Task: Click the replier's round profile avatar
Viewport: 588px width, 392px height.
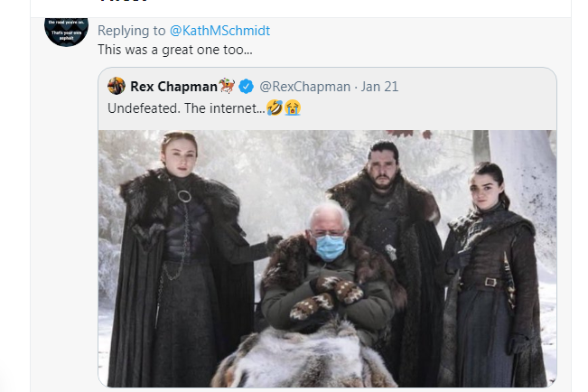Action: (x=66, y=25)
